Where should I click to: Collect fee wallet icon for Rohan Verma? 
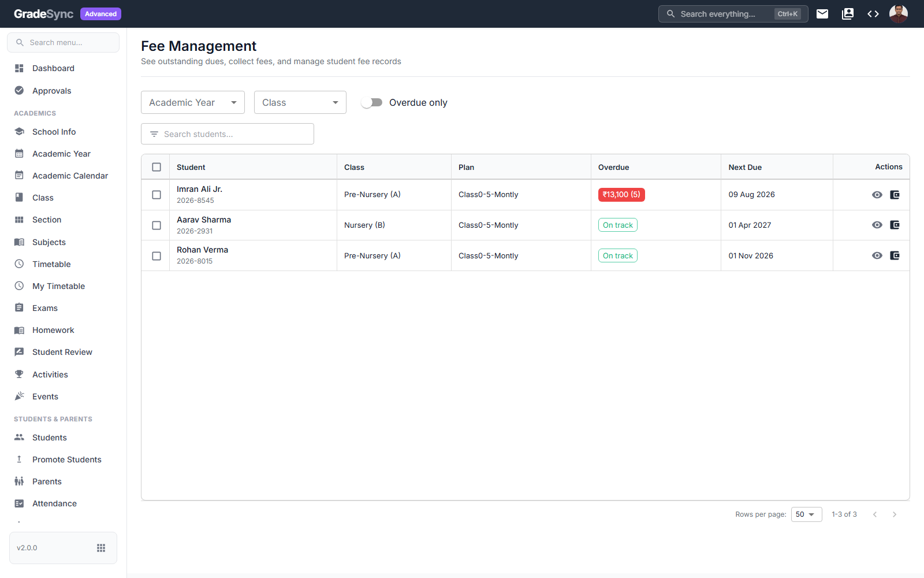[x=895, y=255]
